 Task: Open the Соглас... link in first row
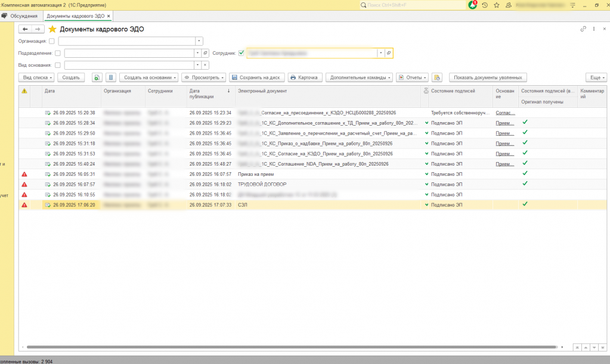[x=505, y=113]
